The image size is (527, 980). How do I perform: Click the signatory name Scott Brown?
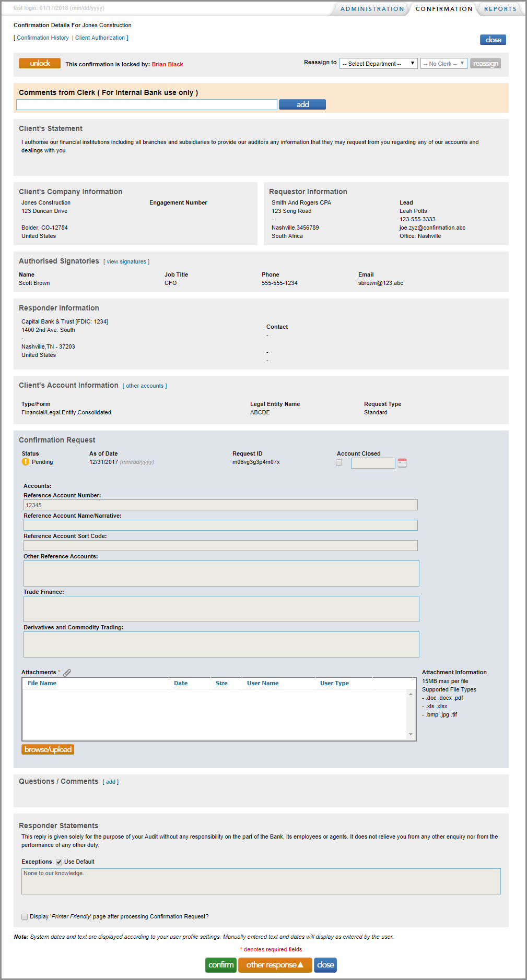click(x=34, y=283)
